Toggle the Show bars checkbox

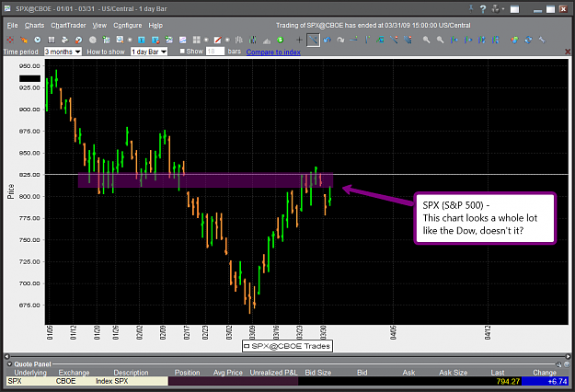[x=182, y=52]
